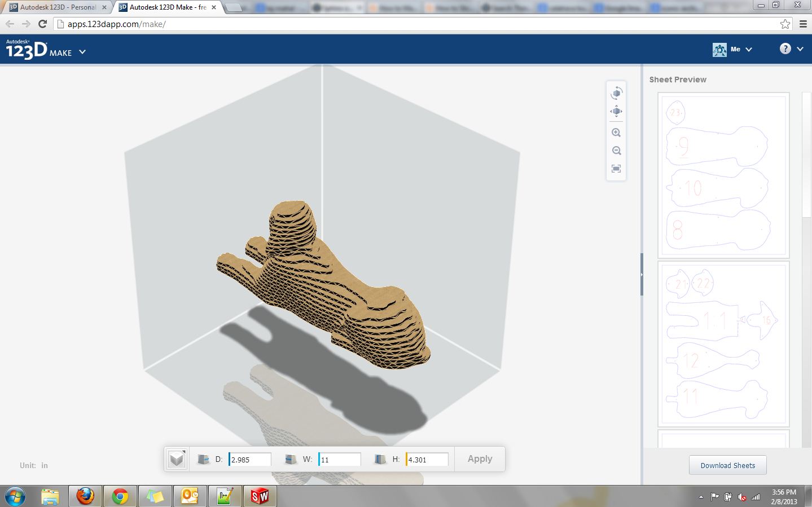The height and width of the screenshot is (507, 812).
Task: Open Chrome from the taskbar
Action: click(x=120, y=497)
